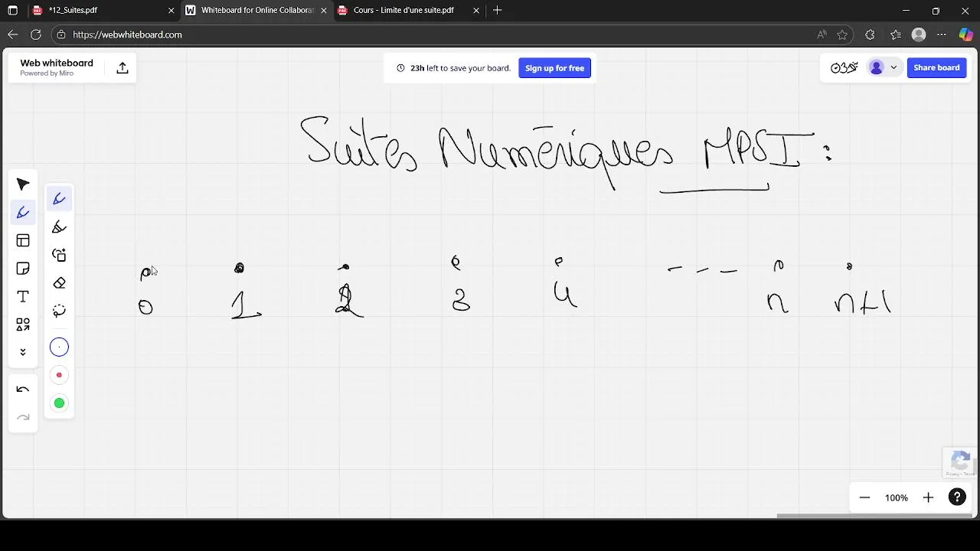Viewport: 980px width, 551px height.
Task: Open the user avatar dropdown
Action: pyautogui.click(x=883, y=67)
